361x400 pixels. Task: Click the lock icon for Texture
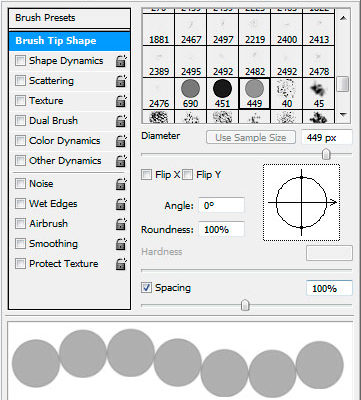pyautogui.click(x=121, y=101)
